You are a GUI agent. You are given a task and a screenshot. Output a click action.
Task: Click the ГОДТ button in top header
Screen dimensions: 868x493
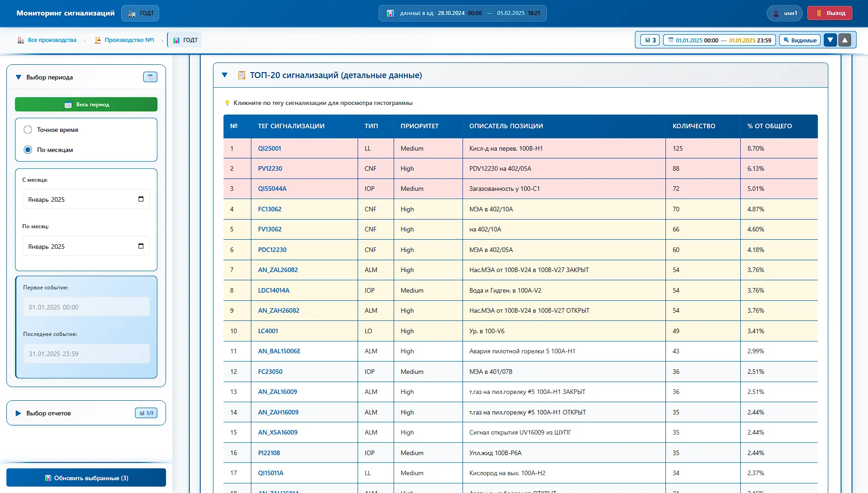pos(140,13)
